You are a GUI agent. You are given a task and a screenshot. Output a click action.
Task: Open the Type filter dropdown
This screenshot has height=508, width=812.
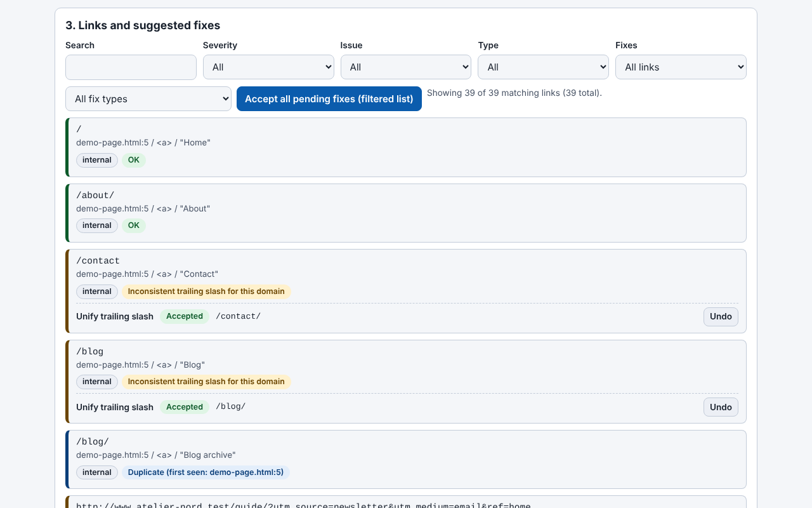543,67
